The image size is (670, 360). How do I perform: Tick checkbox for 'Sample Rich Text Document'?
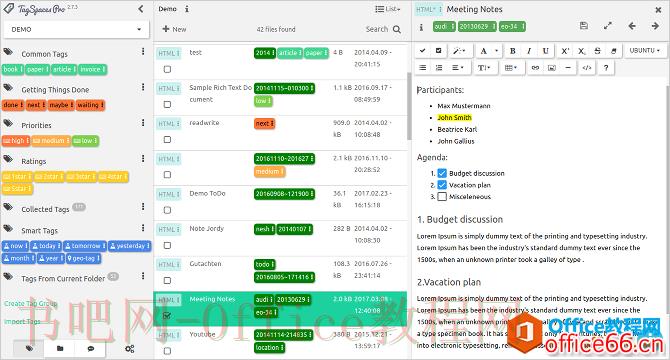tap(168, 105)
